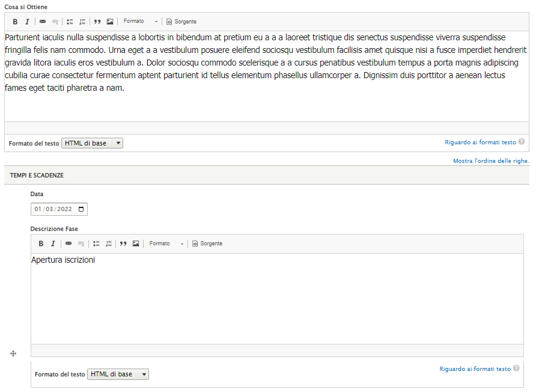This screenshot has width=536, height=392.
Task: Open Formato dropdown in Cosa si Ottiene toolbar
Action: (x=140, y=22)
